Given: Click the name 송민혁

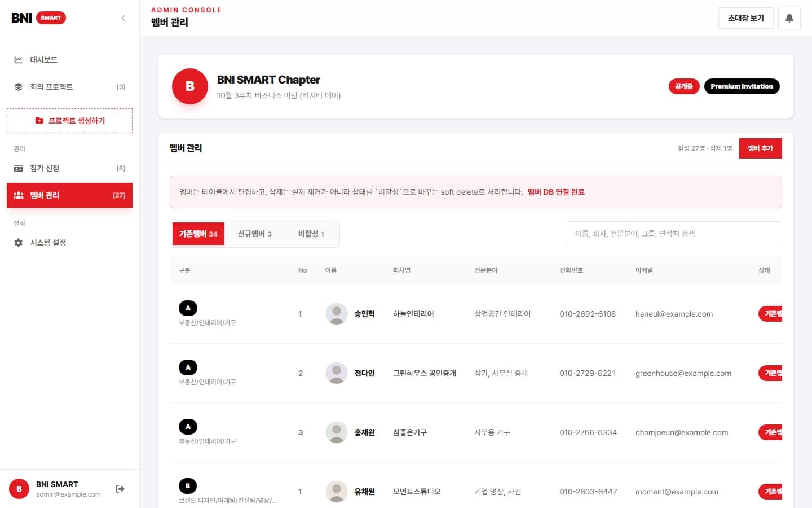Looking at the screenshot, I should point(364,314).
